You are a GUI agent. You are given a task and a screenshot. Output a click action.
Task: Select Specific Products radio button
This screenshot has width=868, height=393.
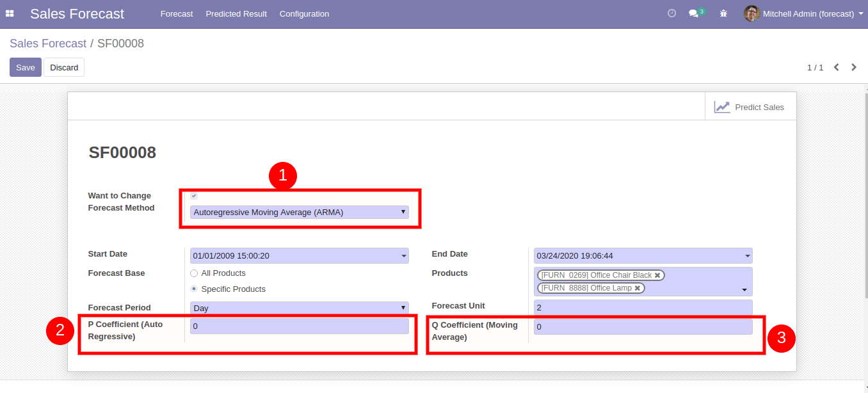tap(194, 289)
